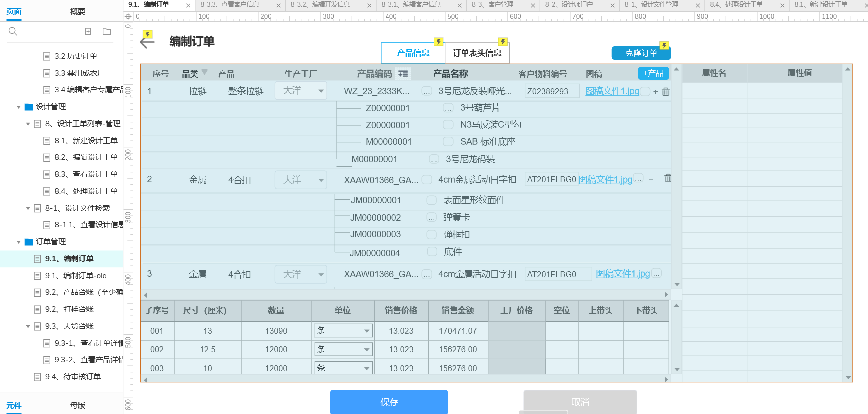Collapse the 9.3、大货台账 tree node

(28, 326)
